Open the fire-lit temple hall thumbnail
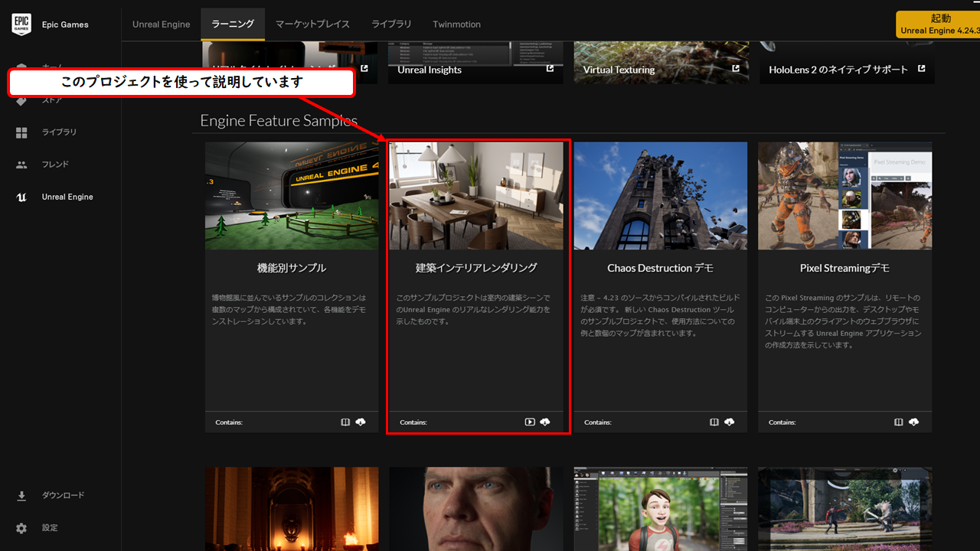 point(292,509)
